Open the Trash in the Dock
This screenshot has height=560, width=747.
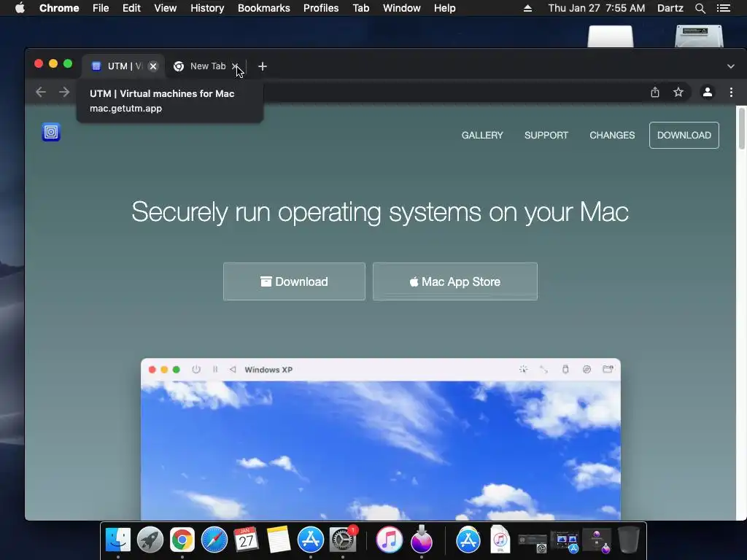(x=628, y=540)
